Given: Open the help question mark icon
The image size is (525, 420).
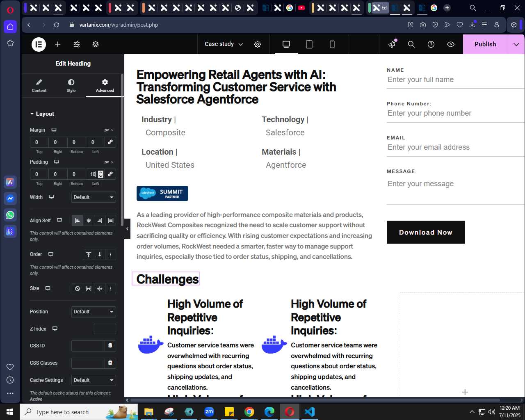Looking at the screenshot, I should (431, 44).
